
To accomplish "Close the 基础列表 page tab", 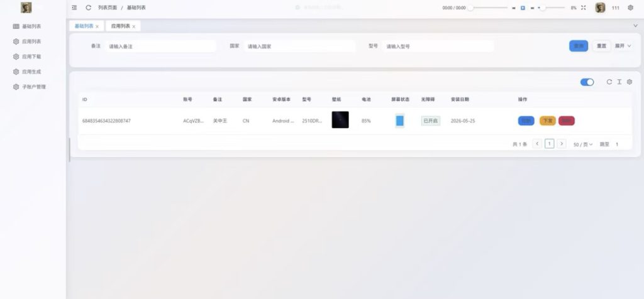I will pos(97,26).
